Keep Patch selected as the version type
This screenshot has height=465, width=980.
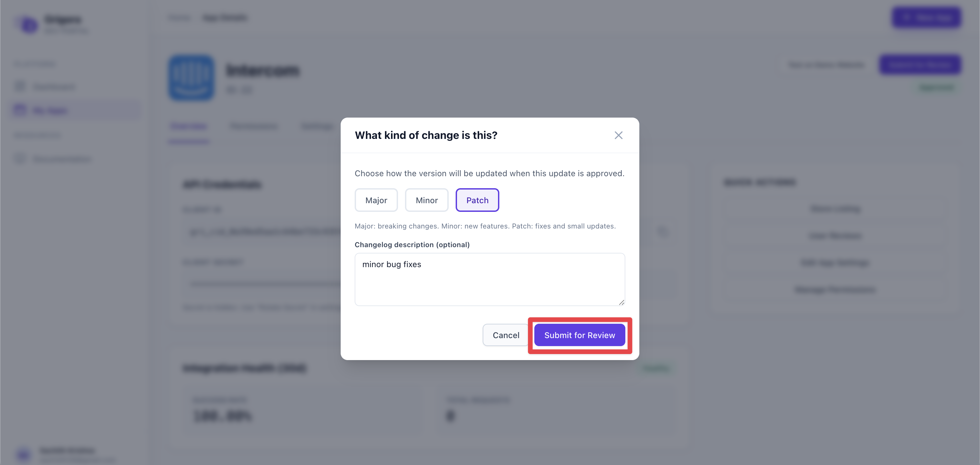477,200
